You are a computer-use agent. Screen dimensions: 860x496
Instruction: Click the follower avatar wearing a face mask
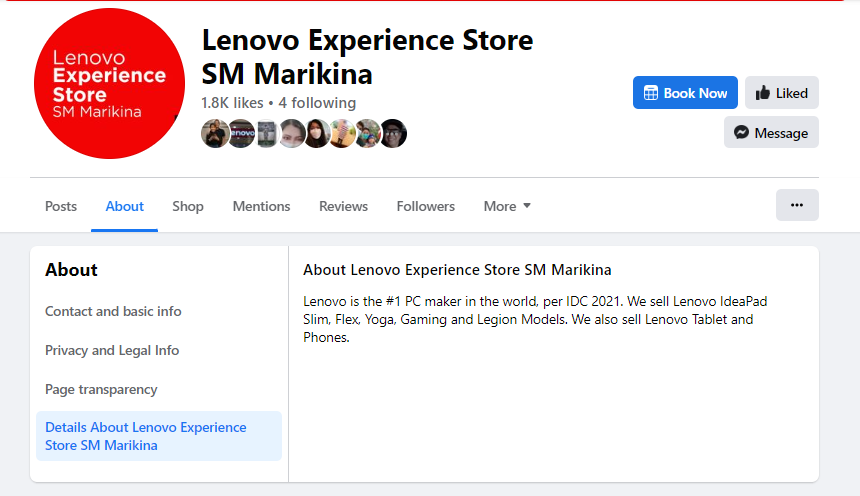(317, 133)
